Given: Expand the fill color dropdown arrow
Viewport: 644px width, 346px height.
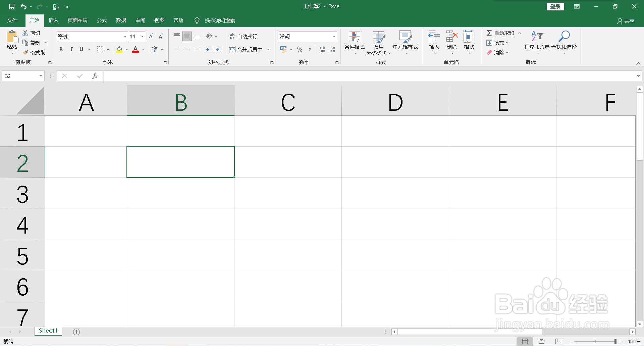Looking at the screenshot, I should (x=127, y=49).
